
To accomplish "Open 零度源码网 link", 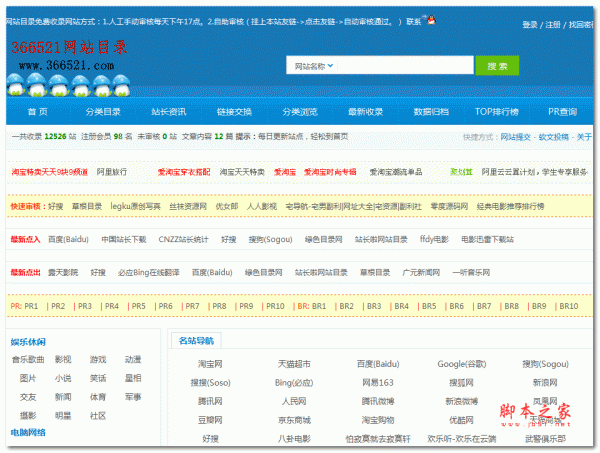I will coord(449,206).
